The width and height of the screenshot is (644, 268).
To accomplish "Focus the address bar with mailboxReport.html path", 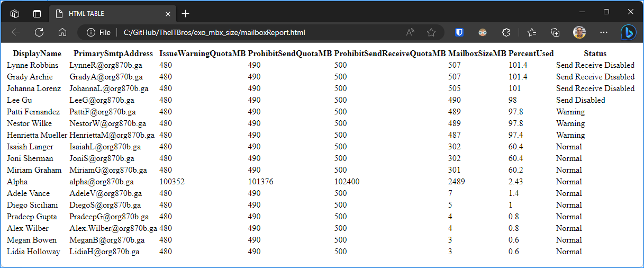I will [x=214, y=32].
